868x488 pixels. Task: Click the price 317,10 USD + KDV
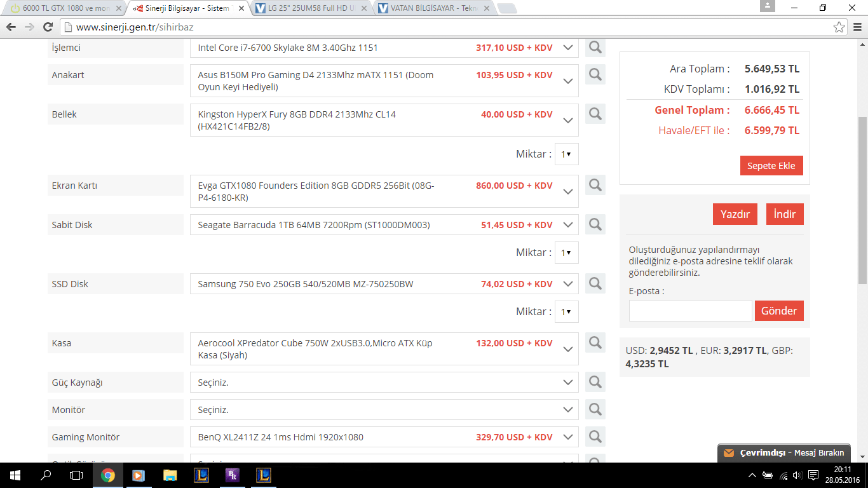[x=514, y=48]
